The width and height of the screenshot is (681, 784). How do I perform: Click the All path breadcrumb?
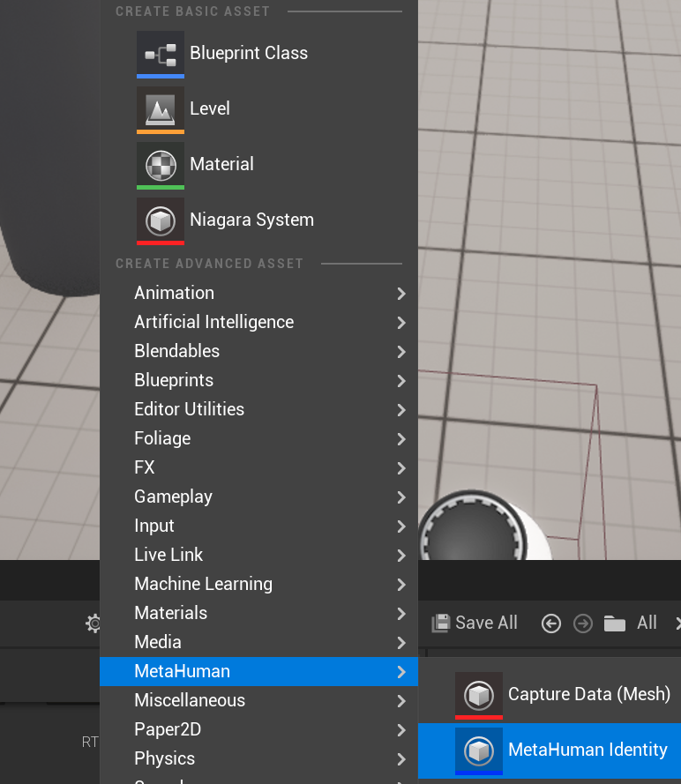(x=647, y=623)
